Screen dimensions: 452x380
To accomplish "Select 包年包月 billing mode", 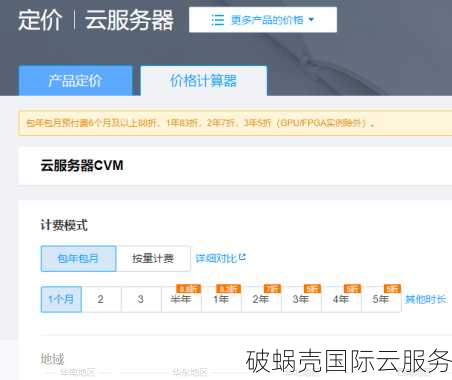I will (x=78, y=259).
